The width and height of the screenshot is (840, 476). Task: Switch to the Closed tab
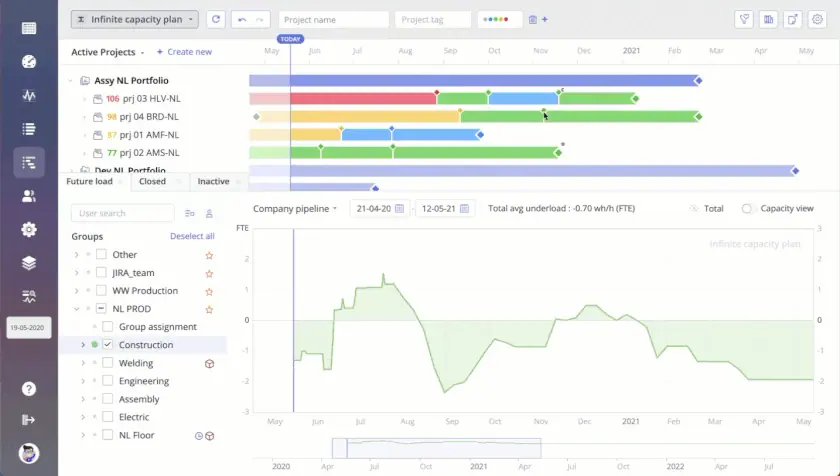pyautogui.click(x=152, y=182)
